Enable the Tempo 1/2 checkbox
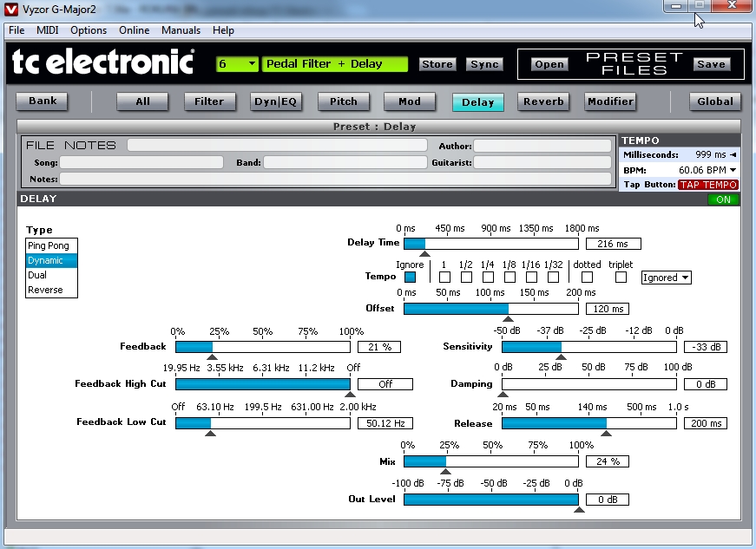 pos(466,278)
